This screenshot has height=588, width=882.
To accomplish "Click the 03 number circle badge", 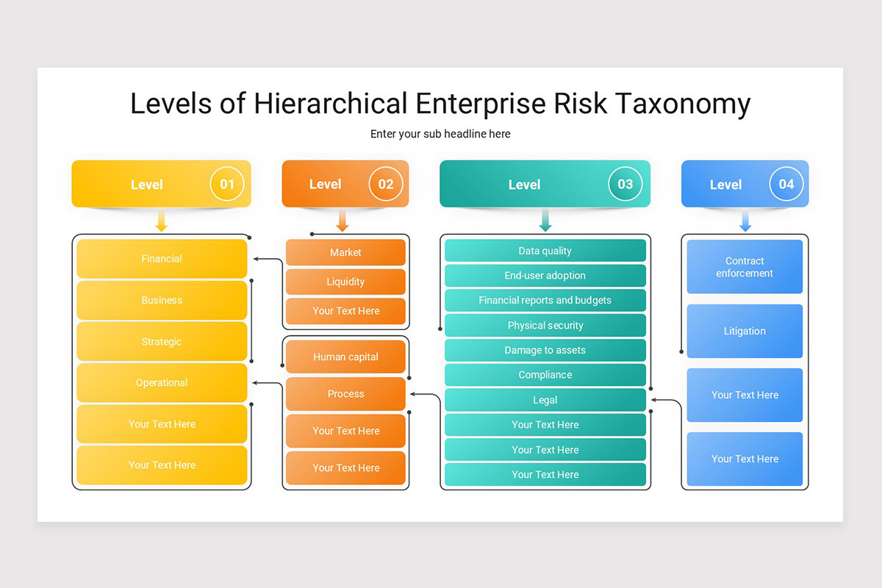I will pyautogui.click(x=625, y=184).
